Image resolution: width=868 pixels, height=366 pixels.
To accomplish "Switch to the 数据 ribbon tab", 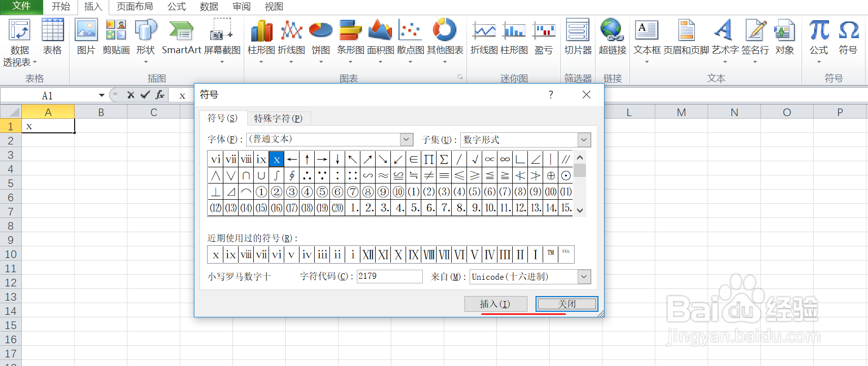I will click(209, 7).
